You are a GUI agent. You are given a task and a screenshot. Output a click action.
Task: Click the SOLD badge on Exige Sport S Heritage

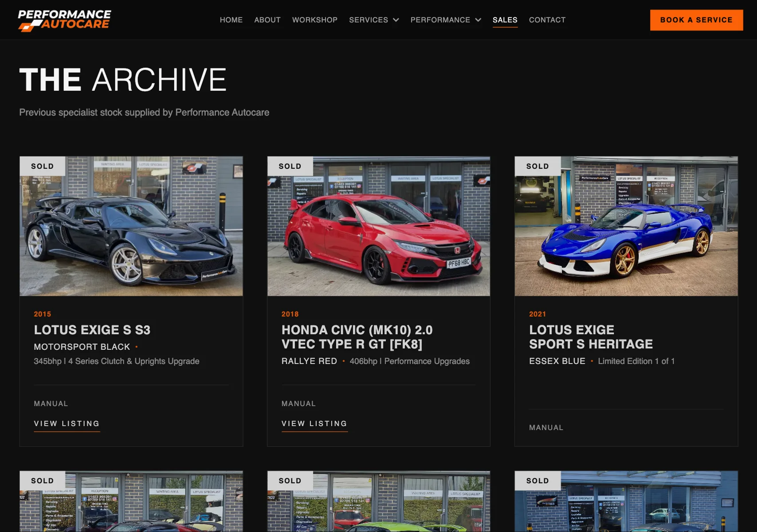tap(537, 166)
